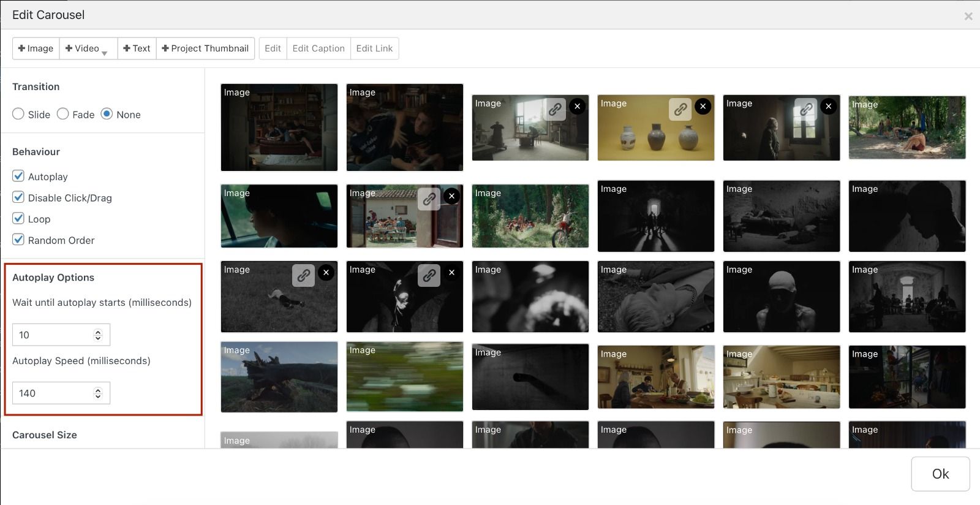Click the Edit Caption toolbar item
Viewport: 980px width, 505px height.
[x=318, y=48]
